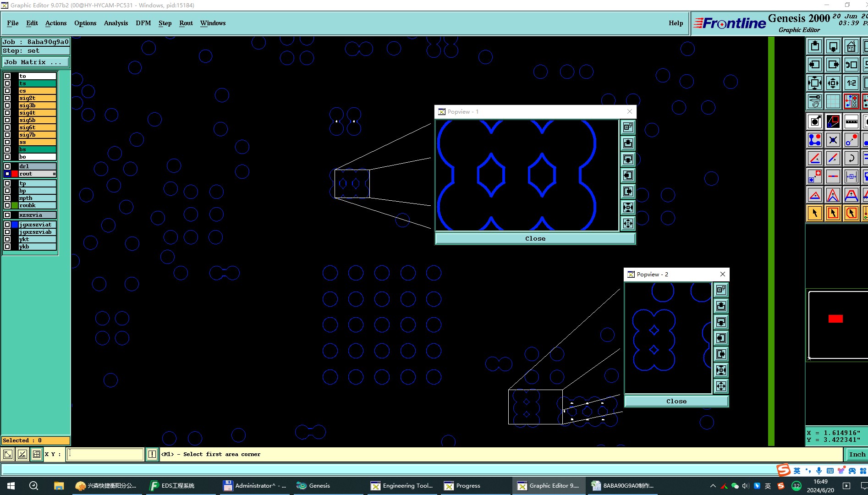Click the zoom area icon beside XY field
Image resolution: width=868 pixels, height=495 pixels.
[8, 454]
